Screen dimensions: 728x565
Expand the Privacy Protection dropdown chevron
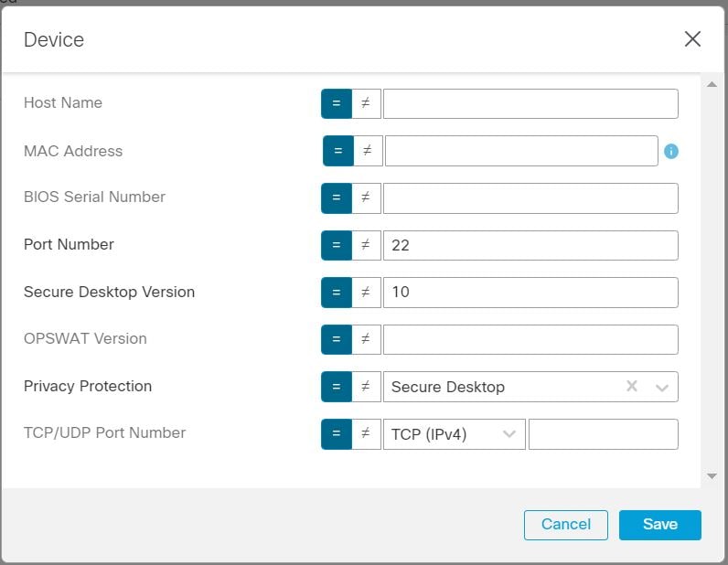(661, 388)
